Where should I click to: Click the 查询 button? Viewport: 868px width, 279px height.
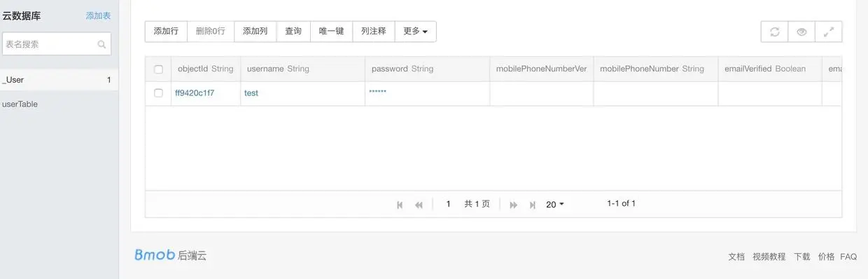pos(293,32)
